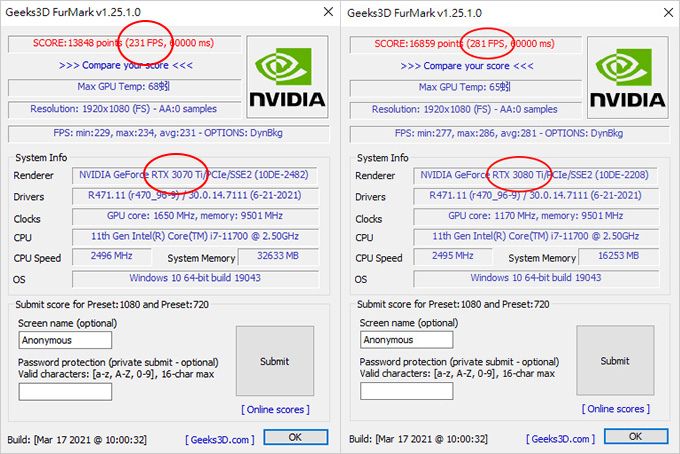The image size is (680, 454).
Task: Close the right FurMark window
Action: 668,13
